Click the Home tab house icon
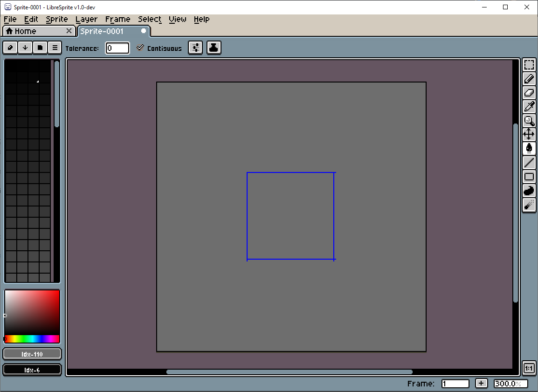The height and width of the screenshot is (392, 538). pyautogui.click(x=10, y=31)
